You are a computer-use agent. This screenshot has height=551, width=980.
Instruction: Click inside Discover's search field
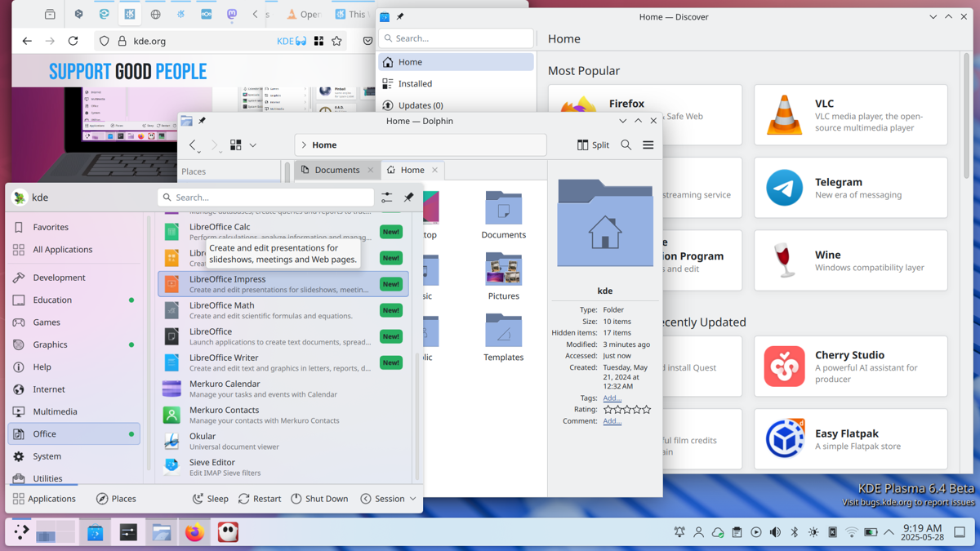pyautogui.click(x=456, y=38)
